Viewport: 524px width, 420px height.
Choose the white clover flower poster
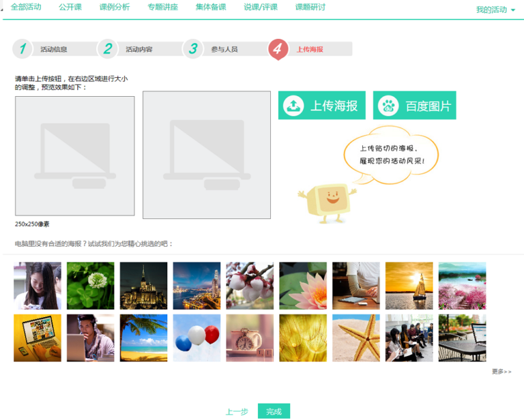(x=91, y=286)
